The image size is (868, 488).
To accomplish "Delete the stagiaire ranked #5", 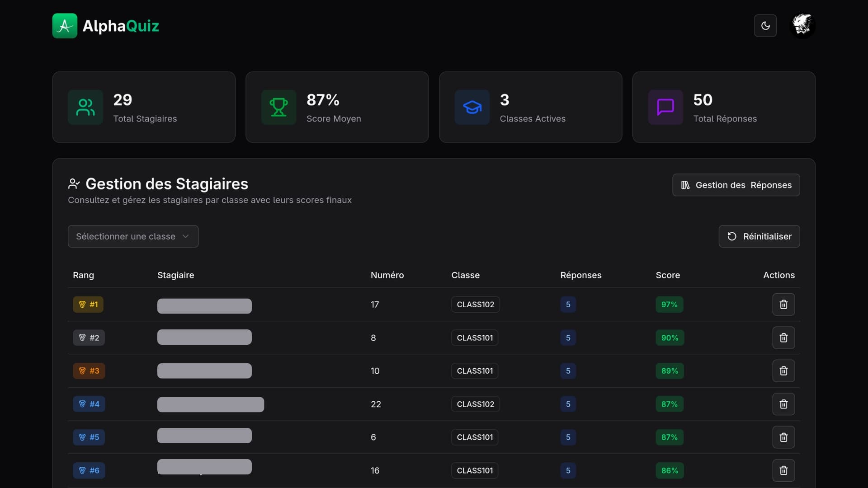I will tap(783, 437).
